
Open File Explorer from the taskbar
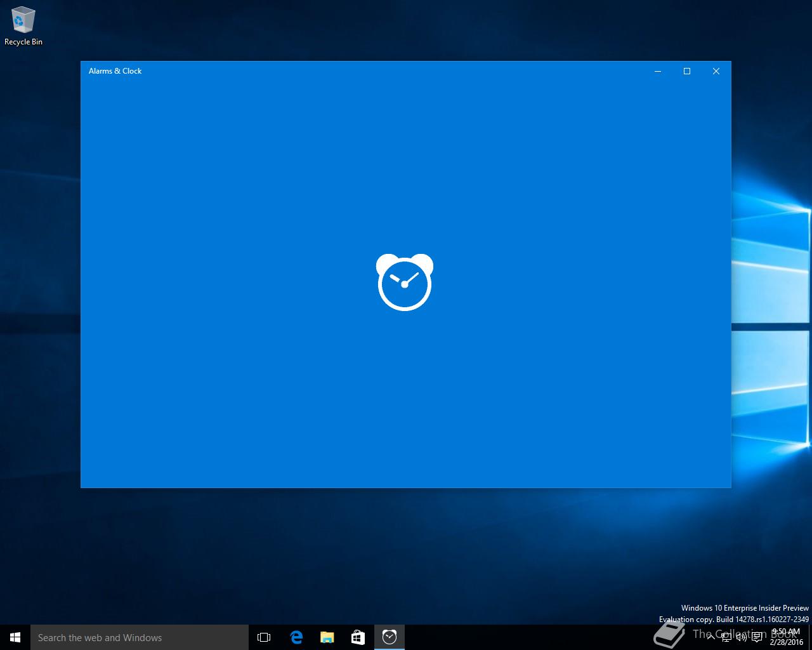coord(327,637)
